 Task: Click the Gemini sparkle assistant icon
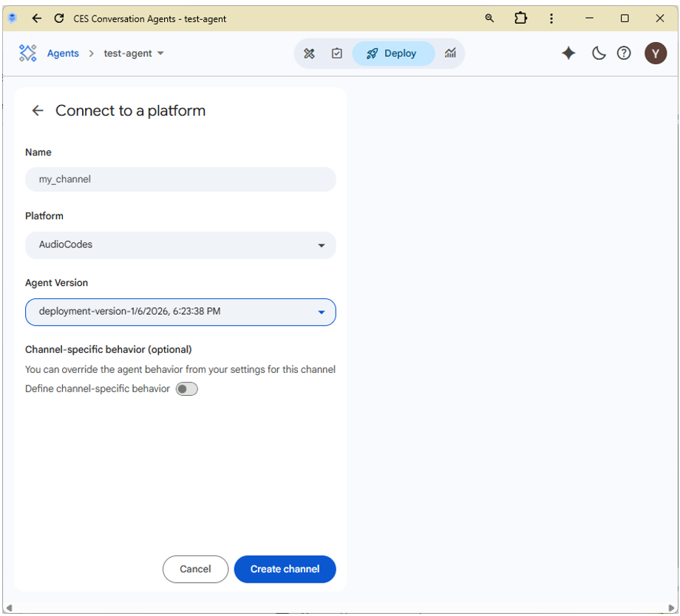click(568, 53)
